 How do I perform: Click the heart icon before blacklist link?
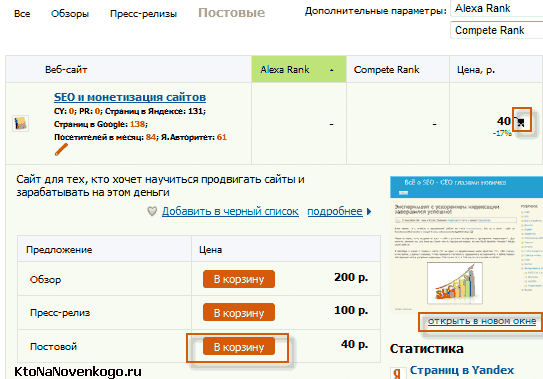click(152, 211)
